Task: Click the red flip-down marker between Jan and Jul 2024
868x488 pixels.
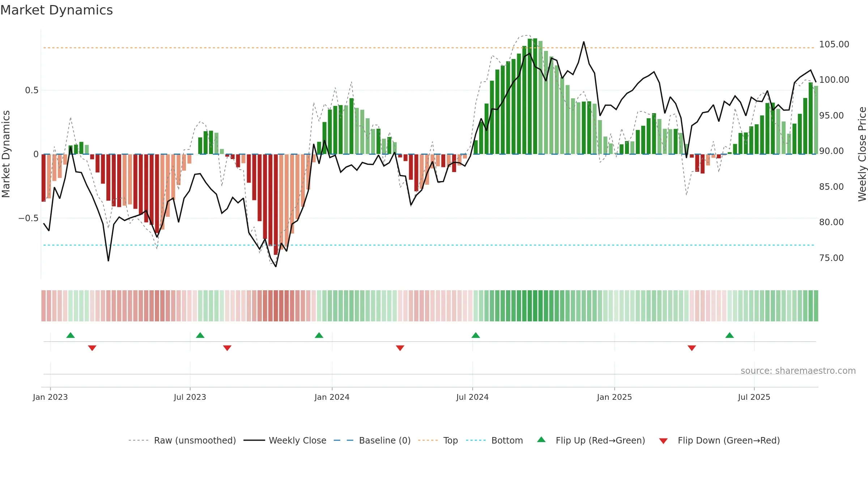Action: (400, 348)
